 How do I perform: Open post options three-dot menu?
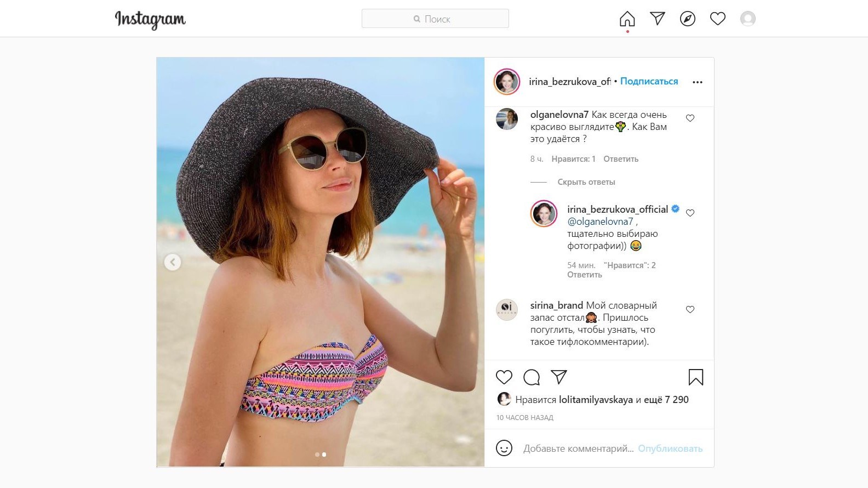click(697, 82)
